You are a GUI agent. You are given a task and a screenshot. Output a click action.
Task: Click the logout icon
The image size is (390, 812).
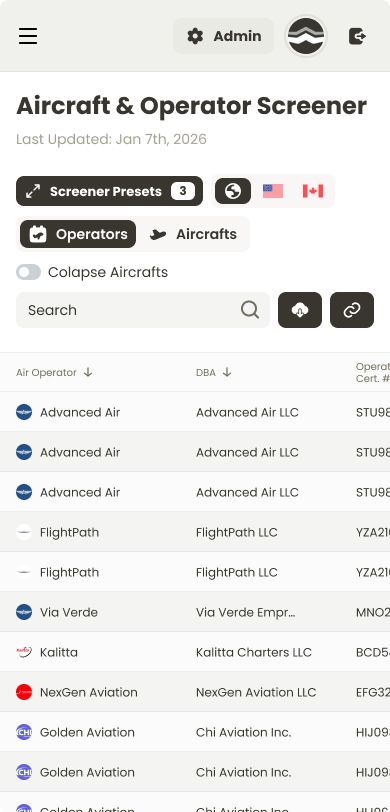point(357,36)
